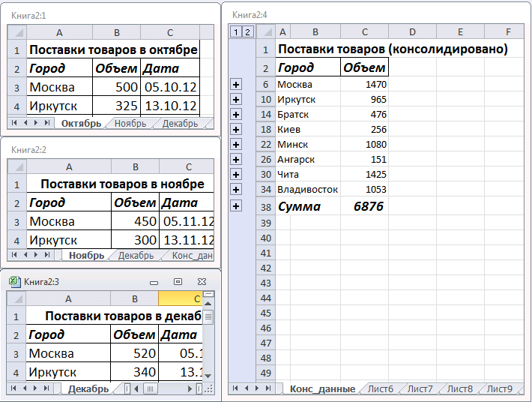Select Москва total 1470 cell

pyautogui.click(x=364, y=85)
